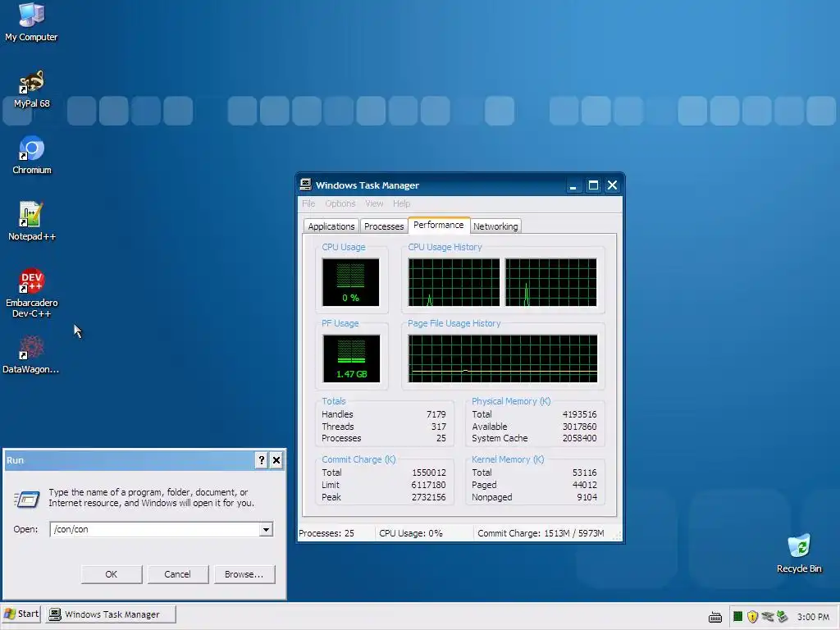Select the Performance tab
Viewport: 840px width, 630px height.
click(x=439, y=225)
